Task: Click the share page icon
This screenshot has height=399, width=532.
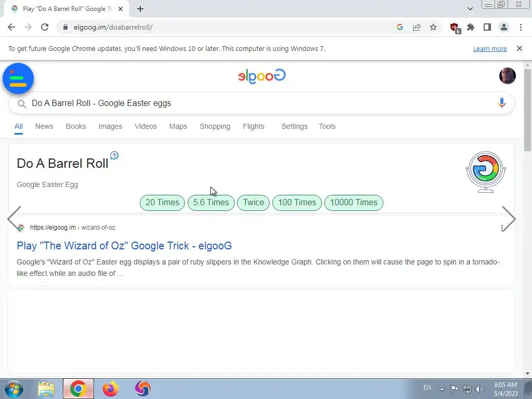Action: click(x=417, y=27)
